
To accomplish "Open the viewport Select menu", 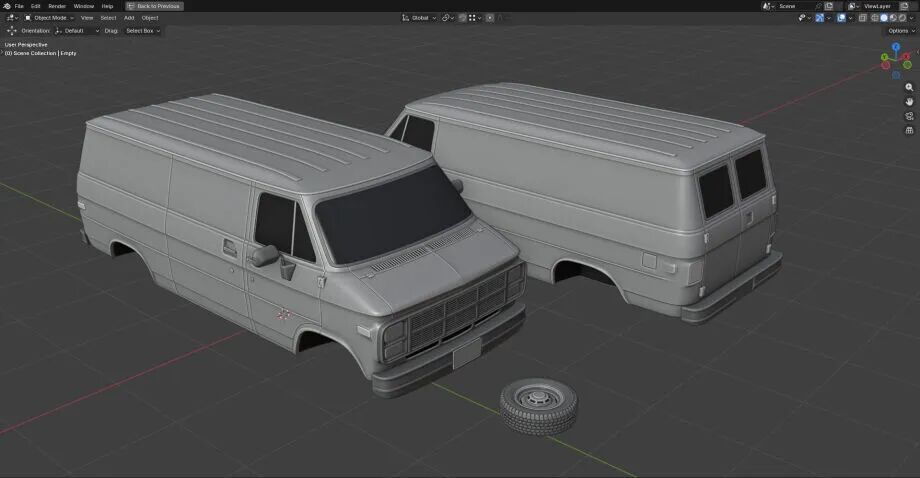I will [x=108, y=18].
